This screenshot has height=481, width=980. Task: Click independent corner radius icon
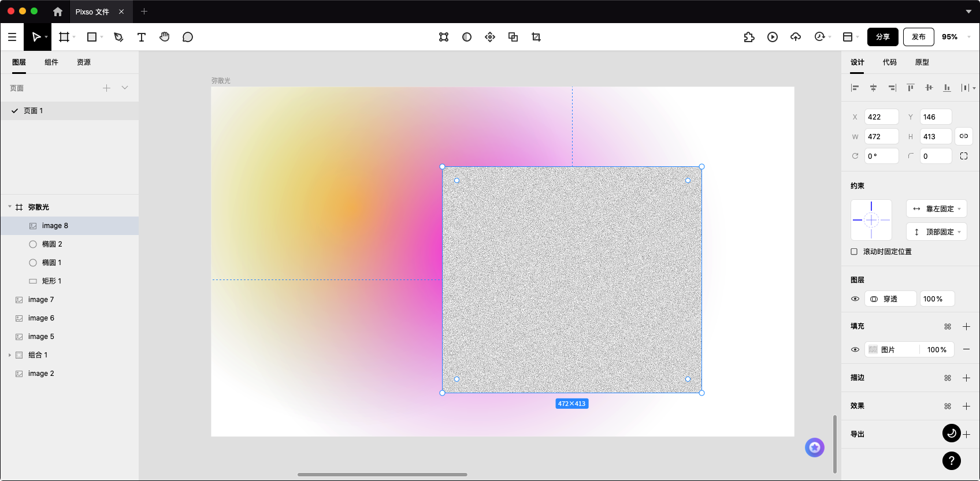click(x=964, y=156)
